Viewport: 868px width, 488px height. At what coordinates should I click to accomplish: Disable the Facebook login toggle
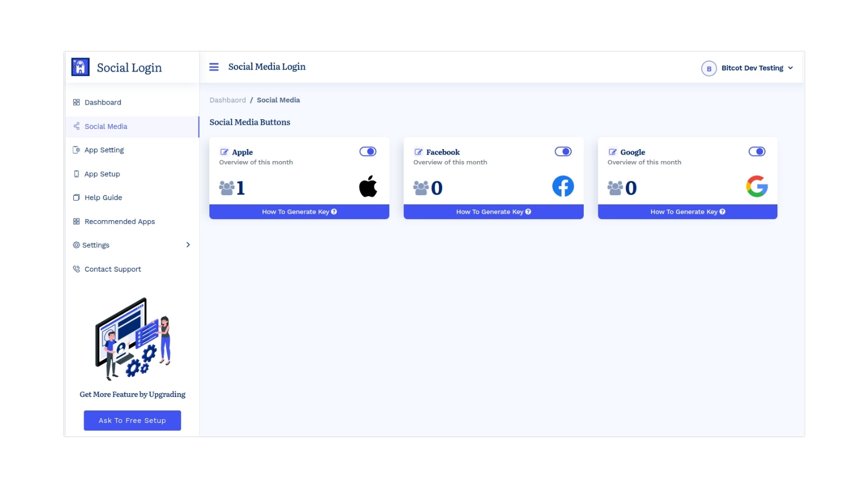[563, 152]
